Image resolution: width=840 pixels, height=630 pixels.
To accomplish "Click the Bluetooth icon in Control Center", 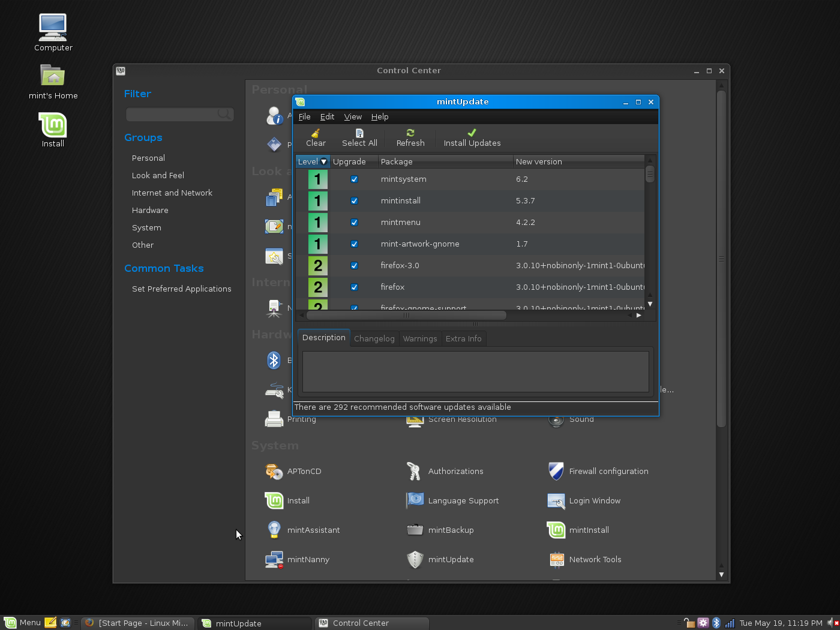I will pos(274,361).
